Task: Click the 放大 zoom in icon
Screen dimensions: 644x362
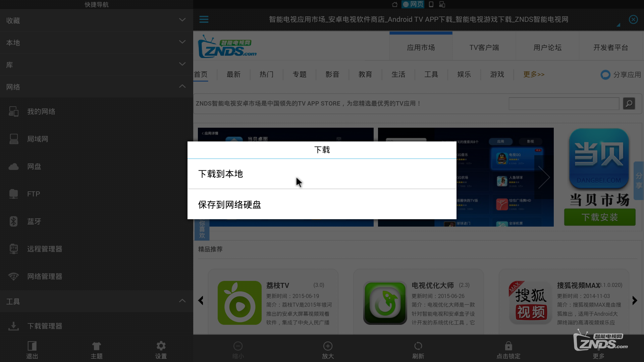Action: [328, 346]
